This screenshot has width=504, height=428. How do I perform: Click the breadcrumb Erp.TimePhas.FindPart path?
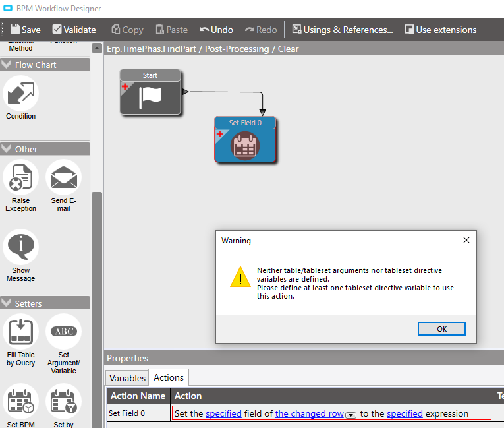coord(152,49)
